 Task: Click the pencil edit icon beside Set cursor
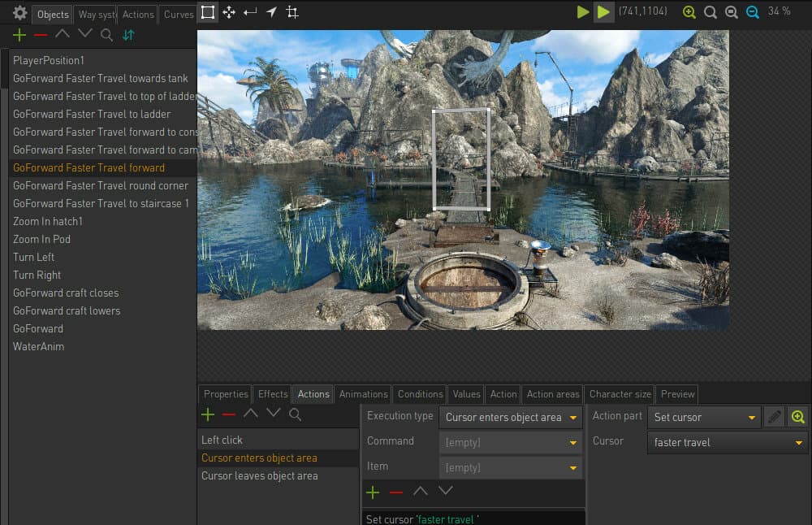pyautogui.click(x=774, y=417)
